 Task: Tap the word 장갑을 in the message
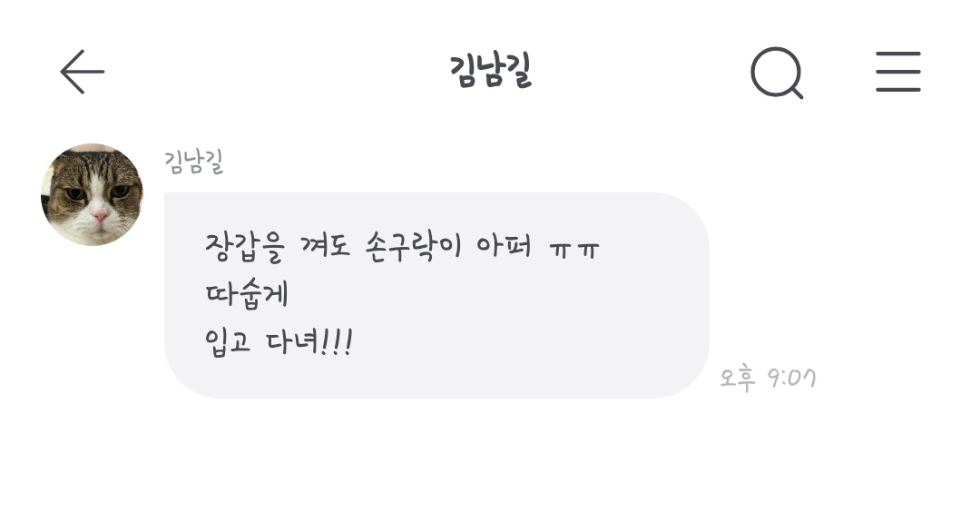pyautogui.click(x=244, y=247)
